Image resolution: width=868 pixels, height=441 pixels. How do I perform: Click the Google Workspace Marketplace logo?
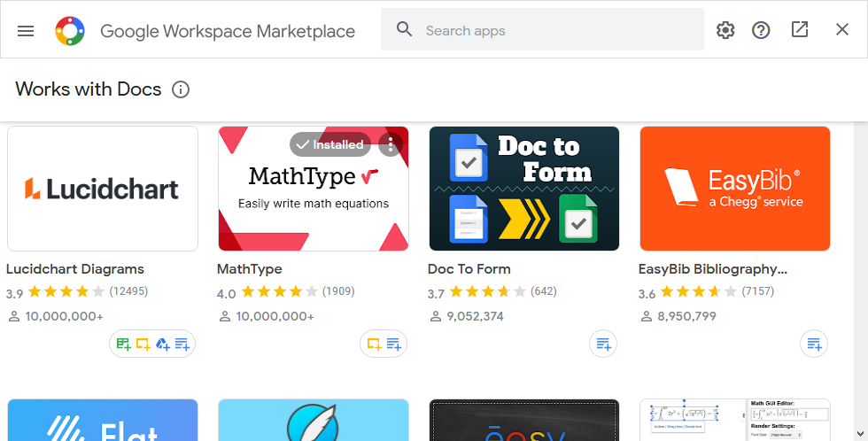[x=70, y=31]
